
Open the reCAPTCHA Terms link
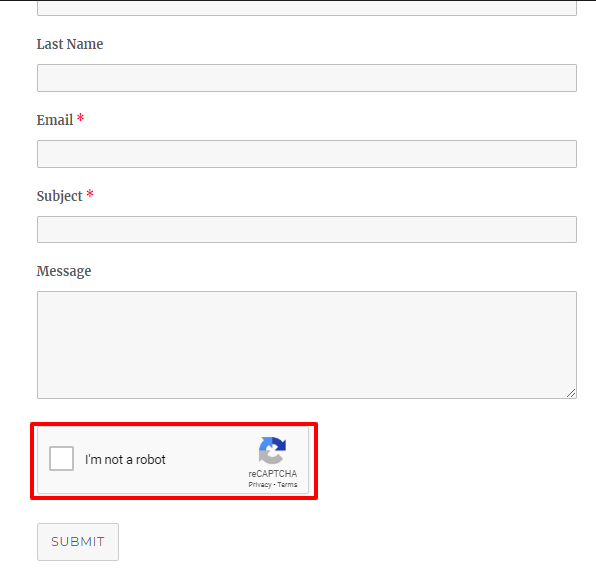point(287,484)
